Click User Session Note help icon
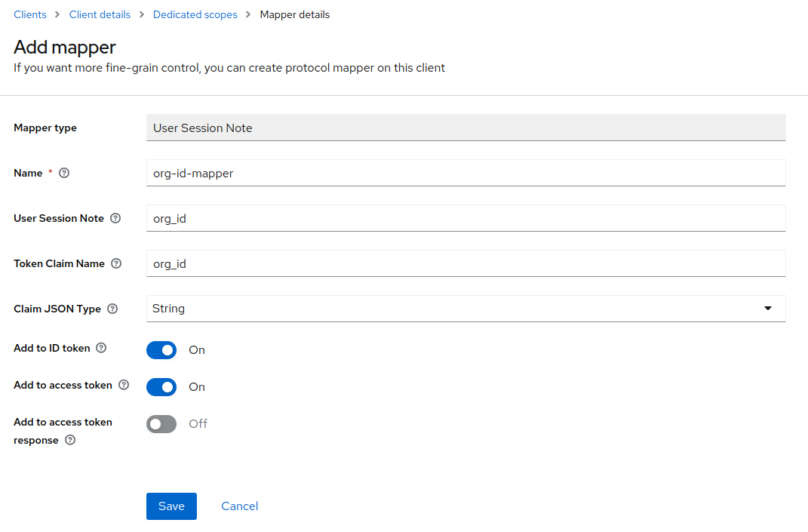This screenshot has width=808, height=532. pos(115,218)
